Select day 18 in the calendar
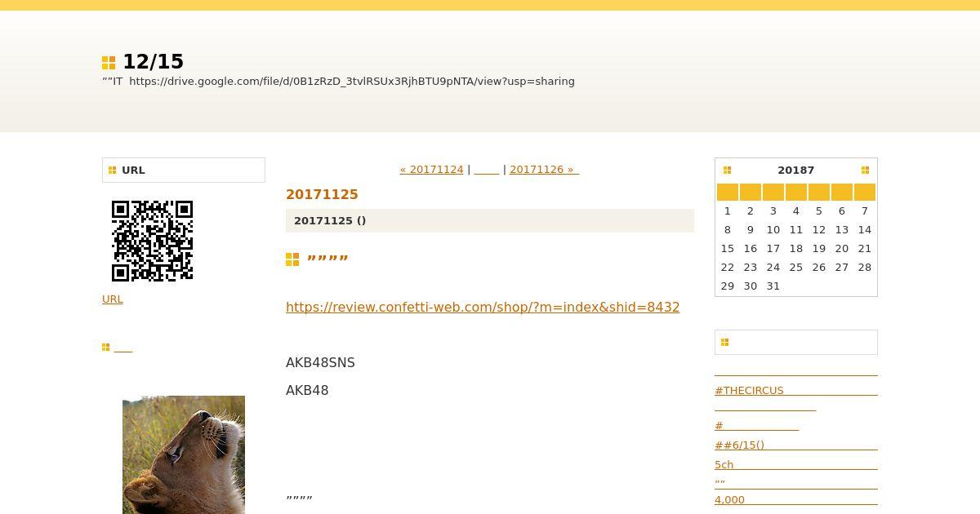The image size is (980, 514). coord(795,248)
